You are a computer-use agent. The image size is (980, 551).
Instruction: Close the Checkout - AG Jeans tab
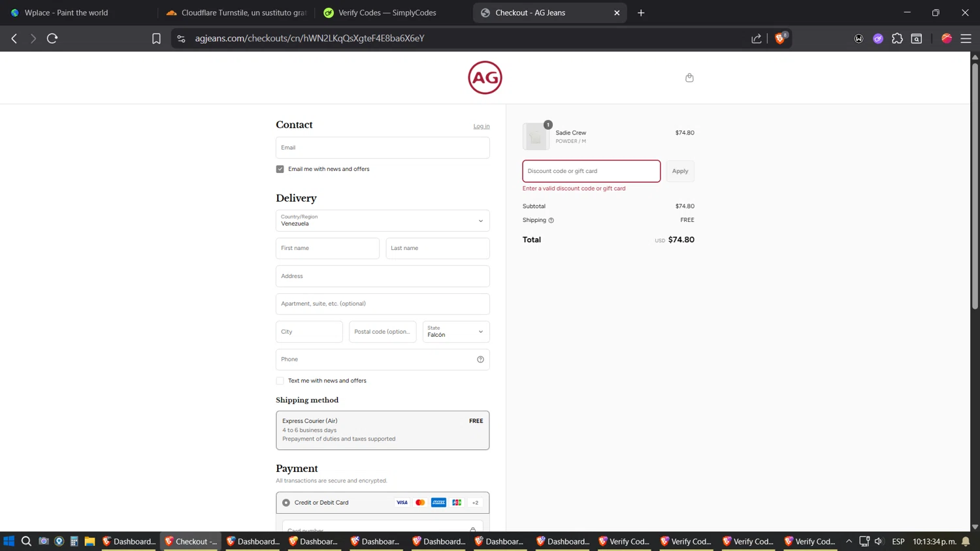617,12
